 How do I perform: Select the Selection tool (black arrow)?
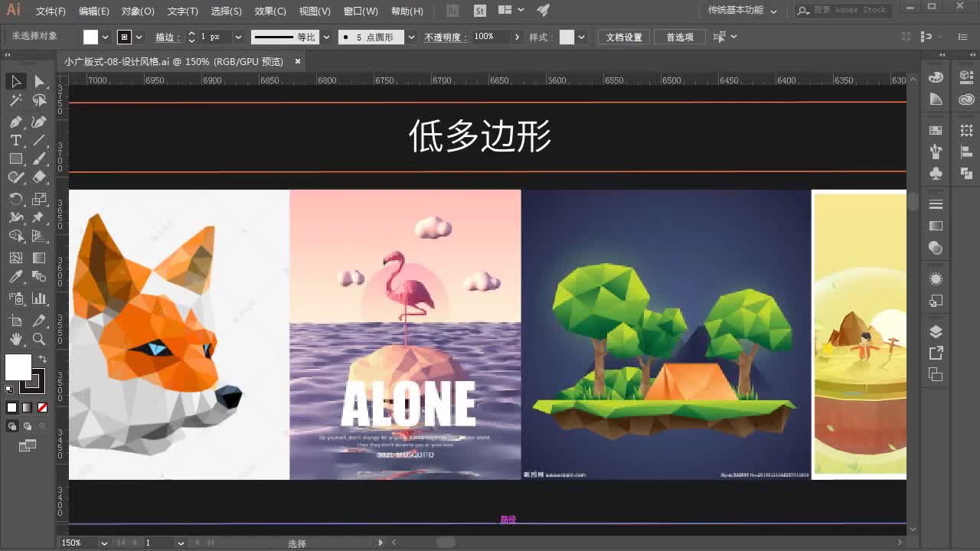15,81
